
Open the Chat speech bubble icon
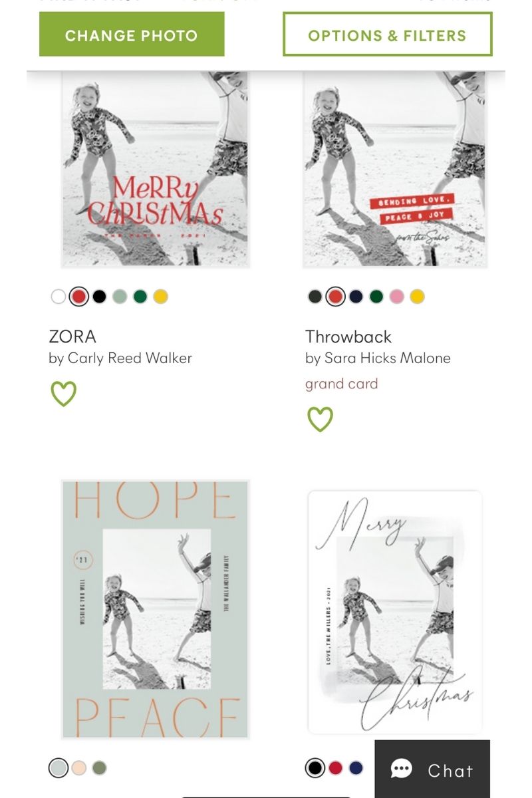(x=402, y=769)
